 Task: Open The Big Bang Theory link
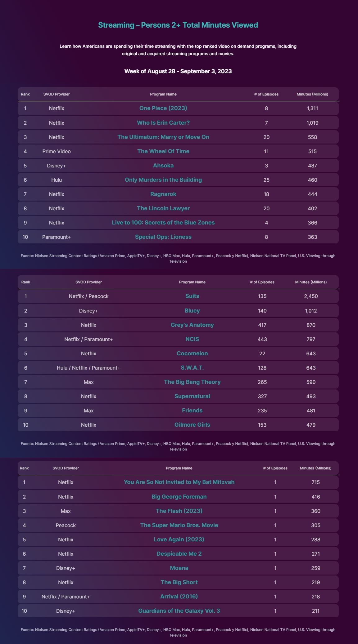coord(192,382)
